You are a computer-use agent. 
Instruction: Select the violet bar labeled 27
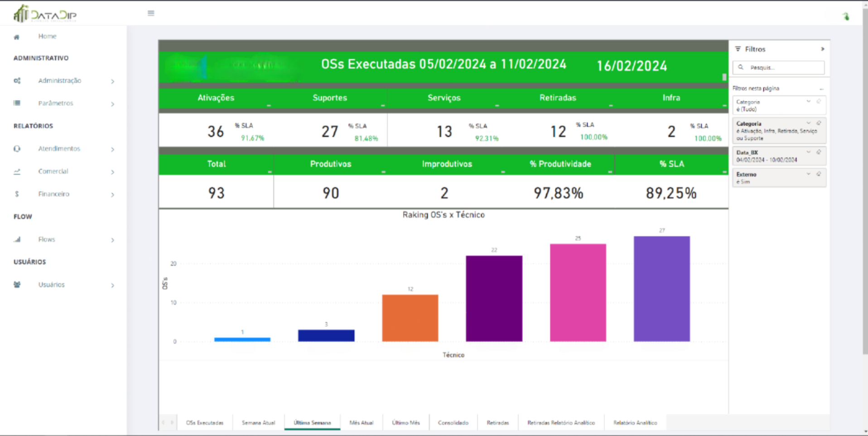tap(662, 289)
